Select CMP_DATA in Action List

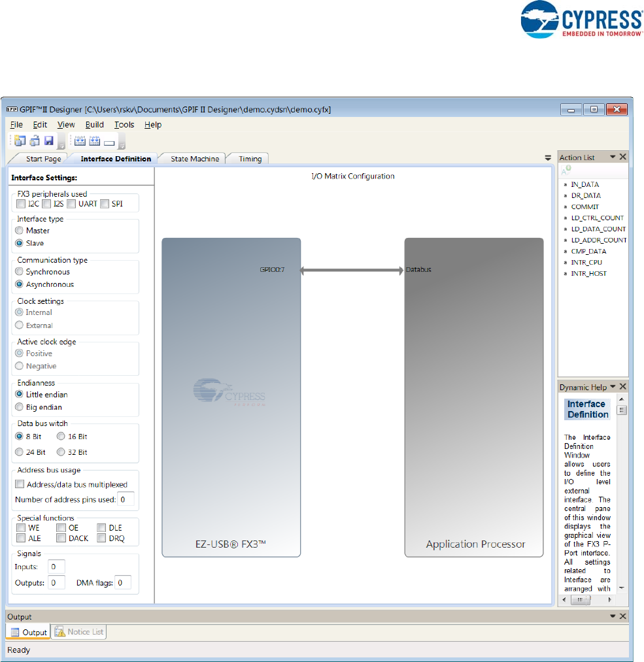point(588,251)
